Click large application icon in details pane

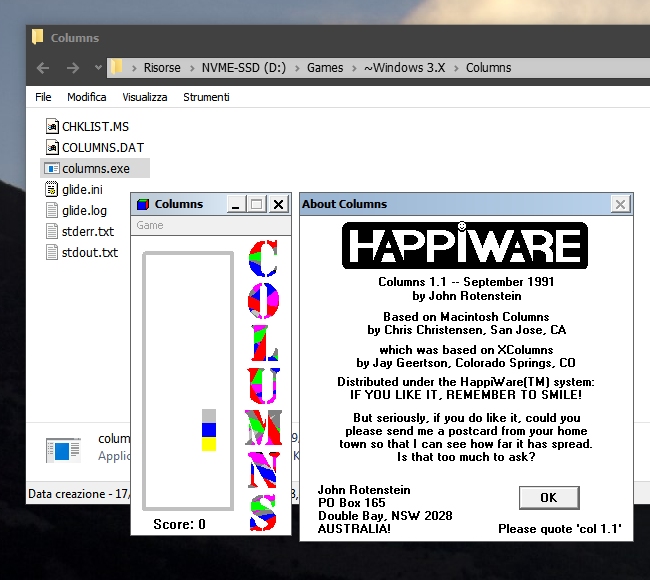pyautogui.click(x=63, y=450)
